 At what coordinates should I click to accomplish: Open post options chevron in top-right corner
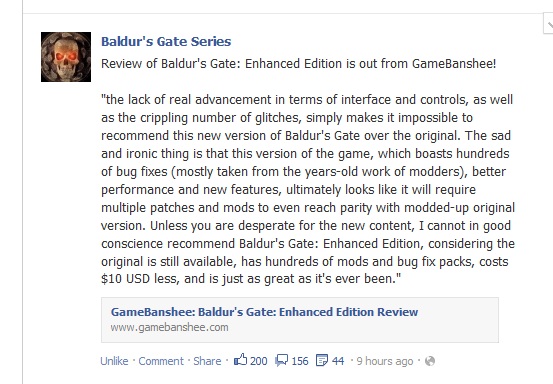tap(548, 24)
